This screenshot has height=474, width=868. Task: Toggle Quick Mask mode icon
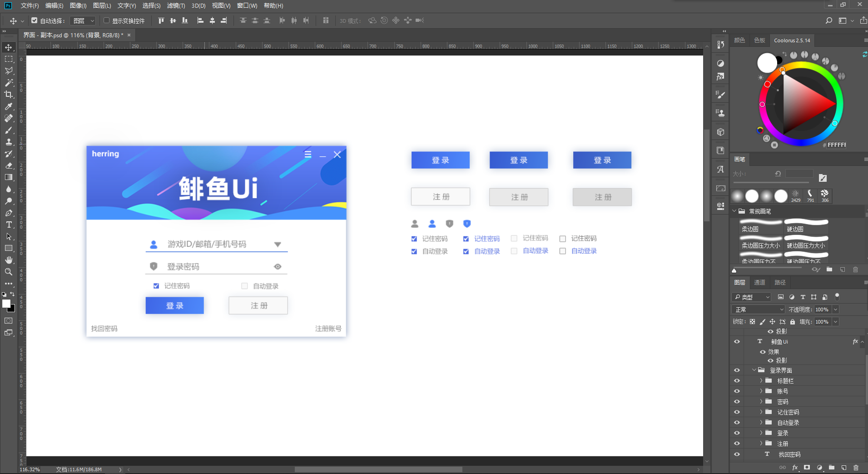coord(9,321)
